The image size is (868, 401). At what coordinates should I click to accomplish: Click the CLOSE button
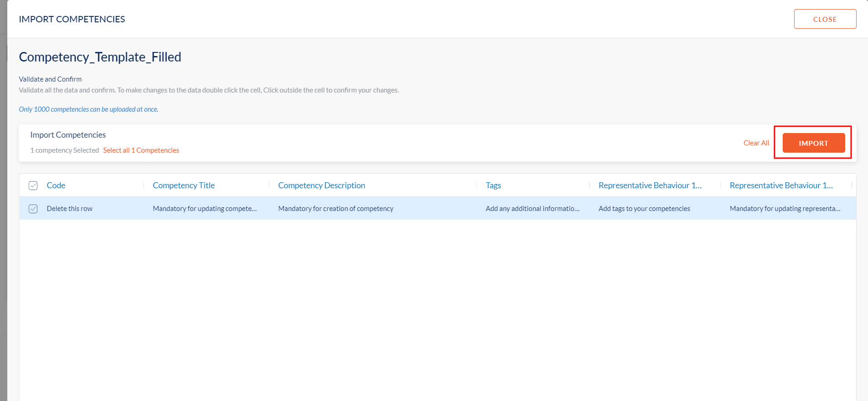825,19
